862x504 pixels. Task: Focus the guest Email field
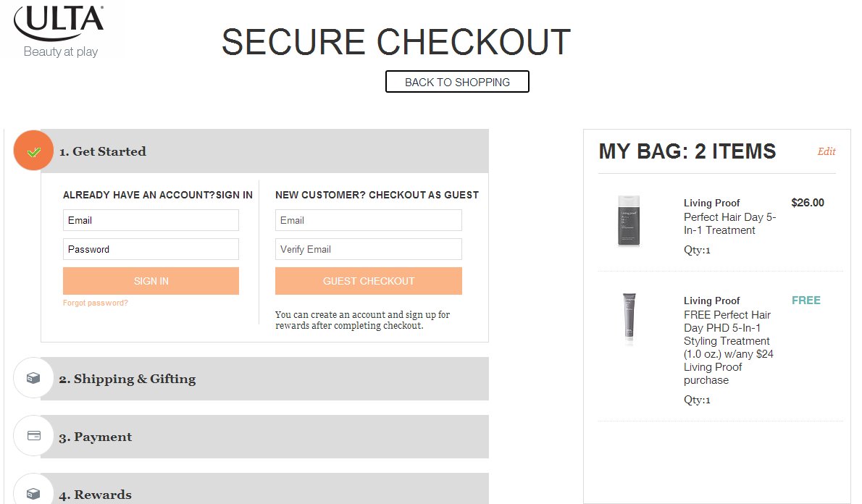pyautogui.click(x=368, y=220)
